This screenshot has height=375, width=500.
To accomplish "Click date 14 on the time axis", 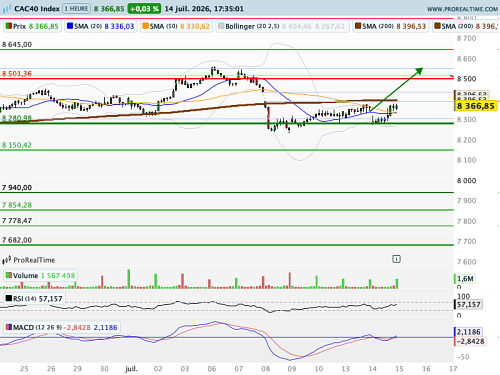I will pyautogui.click(x=372, y=369).
